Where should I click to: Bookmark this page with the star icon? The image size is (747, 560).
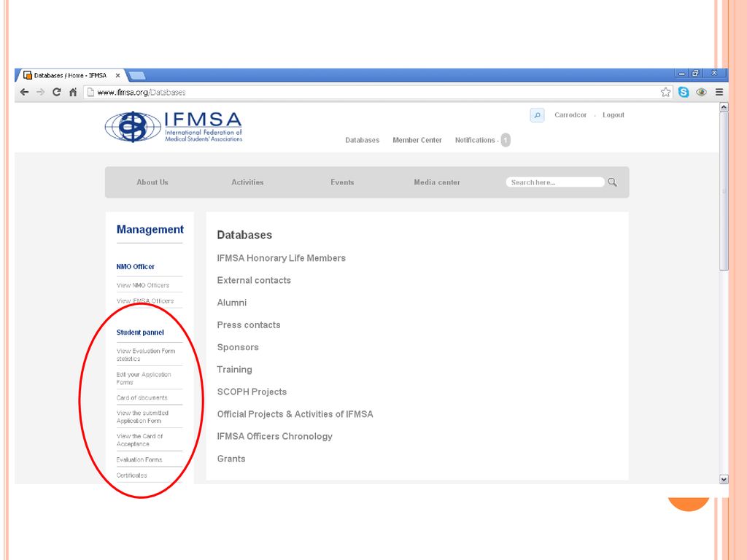tap(665, 93)
